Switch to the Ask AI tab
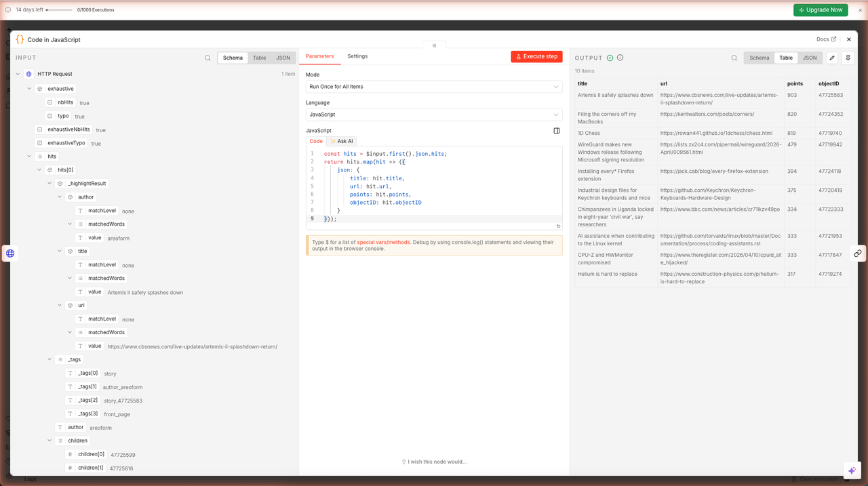Viewport: 868px width, 486px height. click(x=341, y=141)
